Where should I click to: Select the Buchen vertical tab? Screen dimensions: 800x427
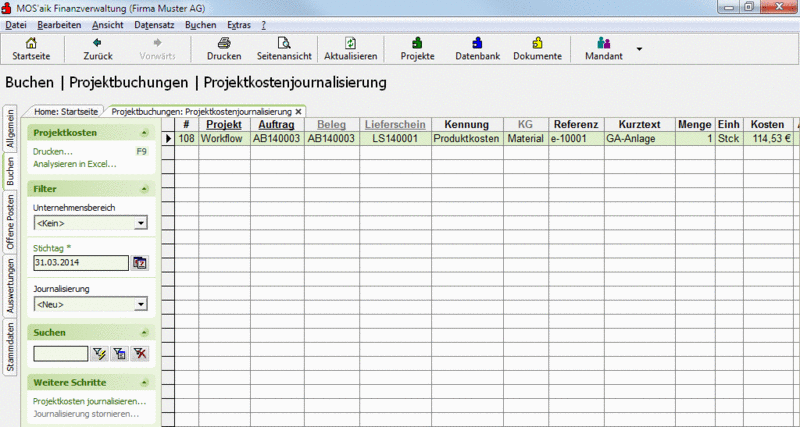[11, 171]
